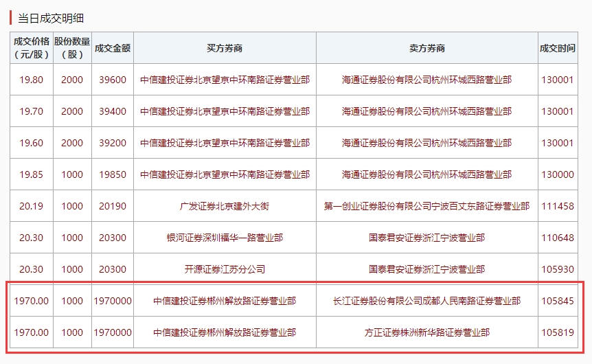Viewport: 592px width, 364px height.
Task: Click the time value 111458
Action: point(558,206)
